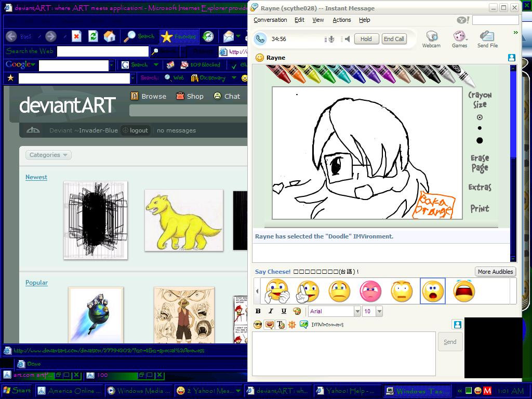
Task: Send a Buzz with the orange icon
Action: 292,325
